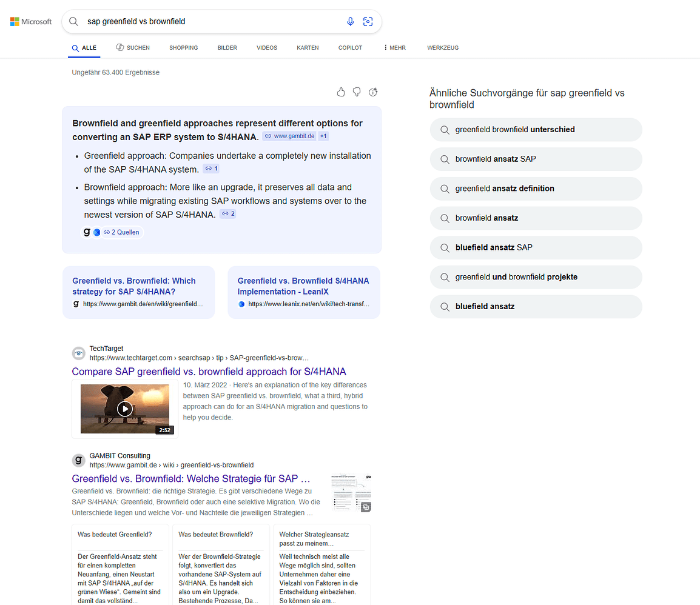Click the TechTarget favicon
Image resolution: width=700 pixels, height=605 pixels.
click(x=78, y=353)
